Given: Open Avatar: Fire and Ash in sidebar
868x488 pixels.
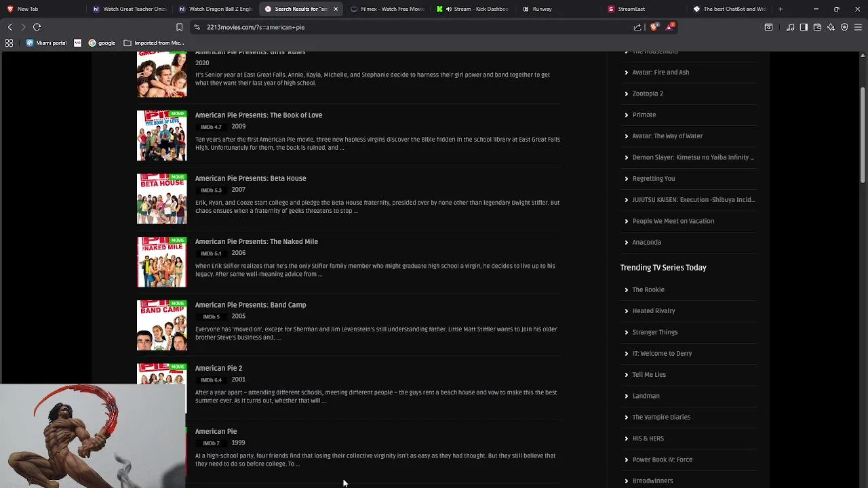Looking at the screenshot, I should point(660,73).
